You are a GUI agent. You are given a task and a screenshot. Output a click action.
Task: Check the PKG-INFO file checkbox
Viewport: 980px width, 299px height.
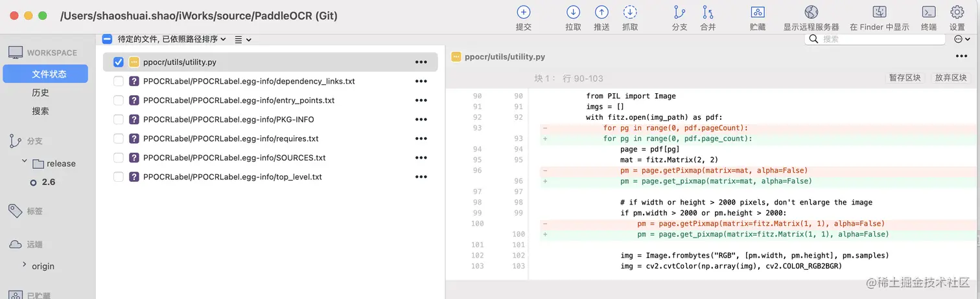(x=119, y=120)
